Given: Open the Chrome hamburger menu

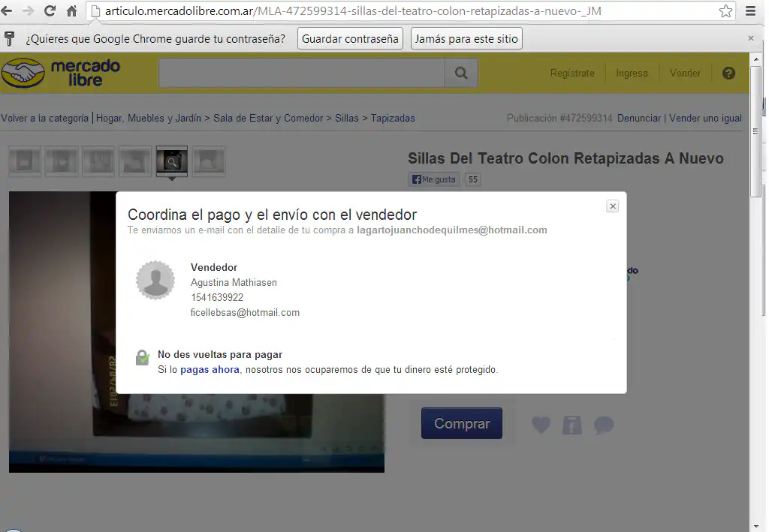Looking at the screenshot, I should (x=750, y=11).
